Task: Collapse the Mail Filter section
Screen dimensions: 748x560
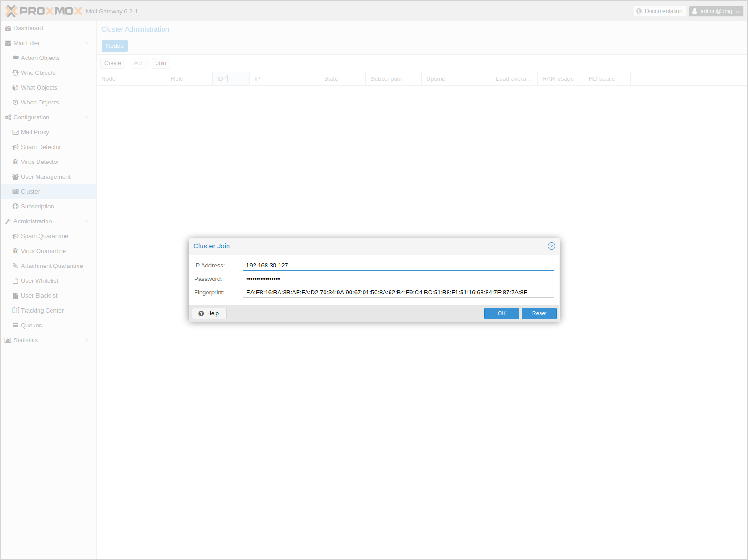Action: (x=87, y=43)
